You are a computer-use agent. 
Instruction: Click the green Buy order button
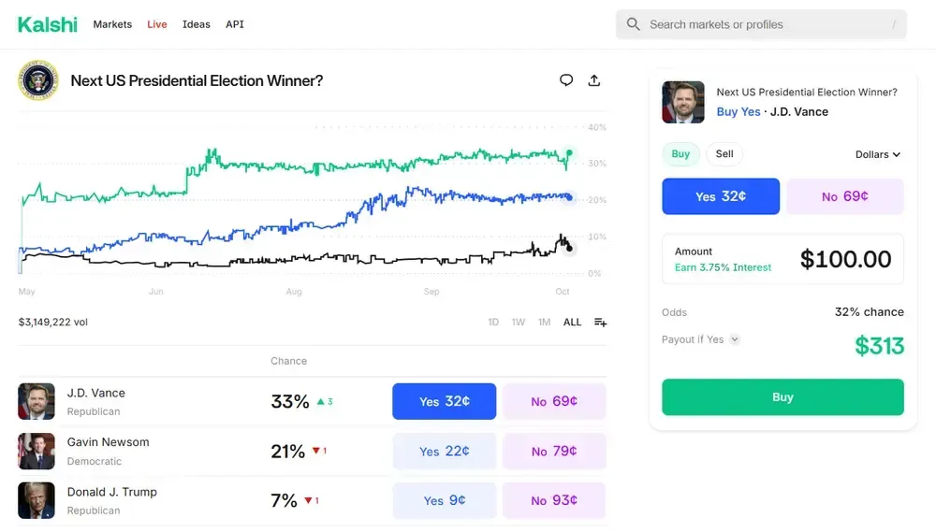(x=783, y=397)
